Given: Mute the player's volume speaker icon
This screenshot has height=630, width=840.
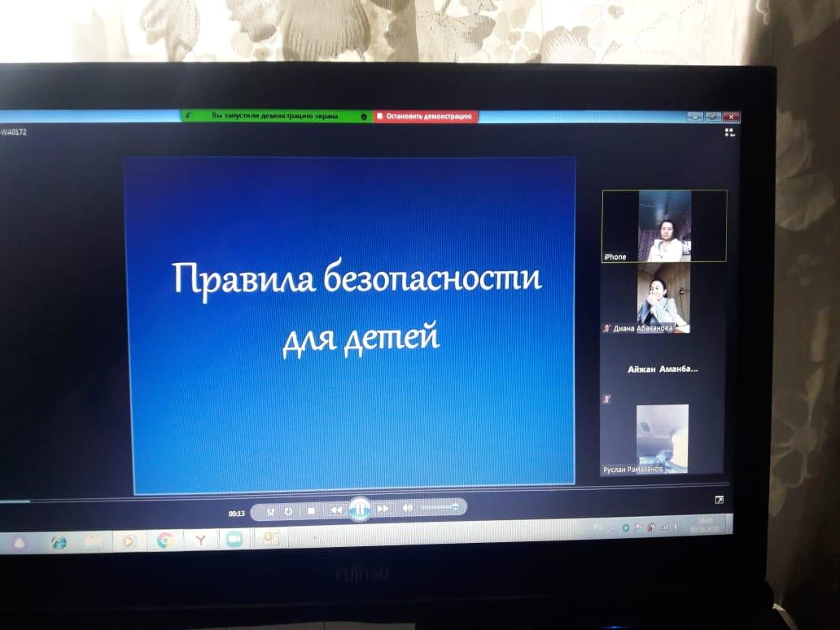Looking at the screenshot, I should 408,508.
